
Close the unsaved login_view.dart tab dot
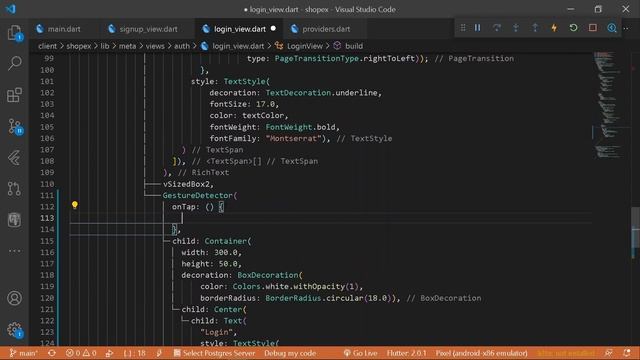coord(273,29)
